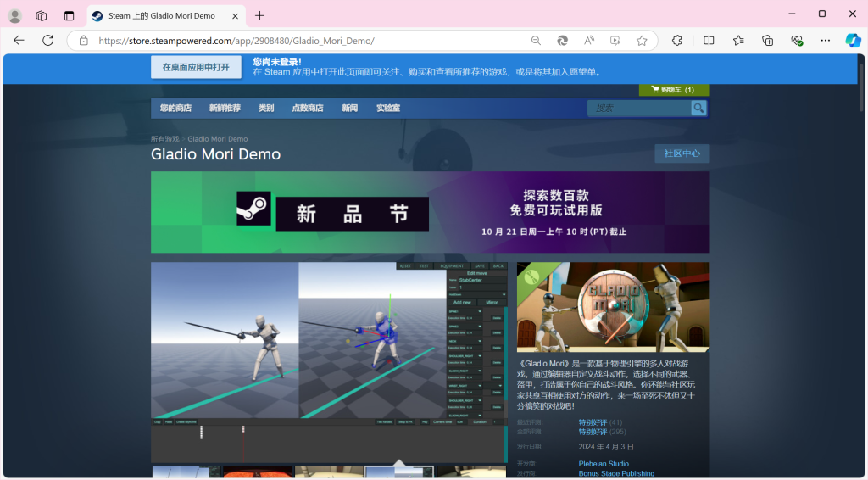Open the 实验室 menu item
This screenshot has height=480, width=868.
point(388,108)
